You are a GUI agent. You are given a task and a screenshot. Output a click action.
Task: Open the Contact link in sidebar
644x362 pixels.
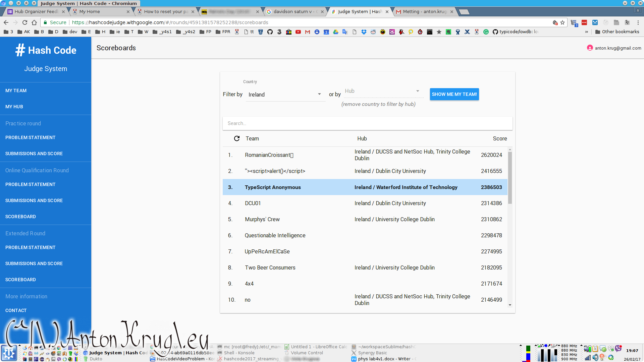point(46,310)
